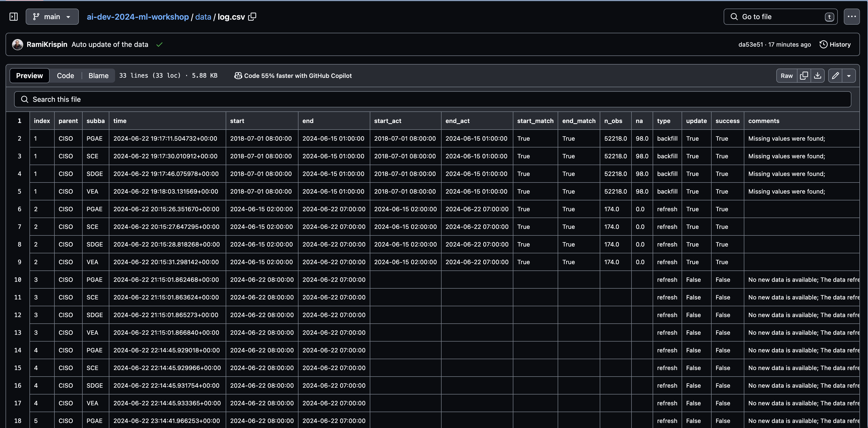This screenshot has width=868, height=428.
Task: Click the Search this file field
Action: pyautogui.click(x=432, y=99)
